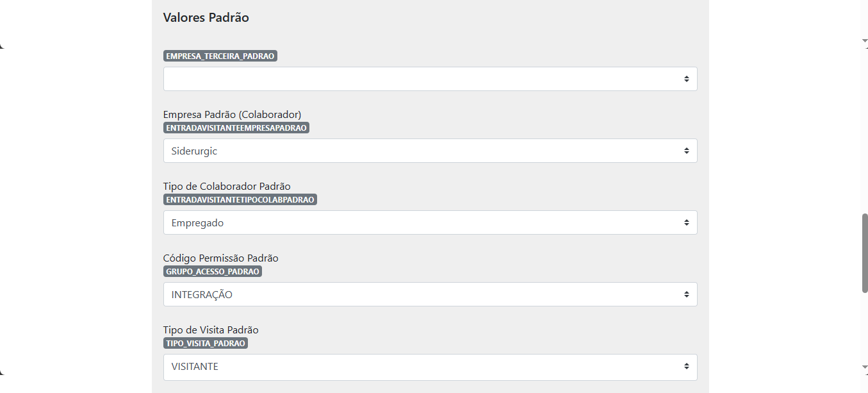Screen dimensions: 868x393
Task: Click the ENTRADAVISITANTETIPOCOLABPADRAO badge
Action: point(240,199)
